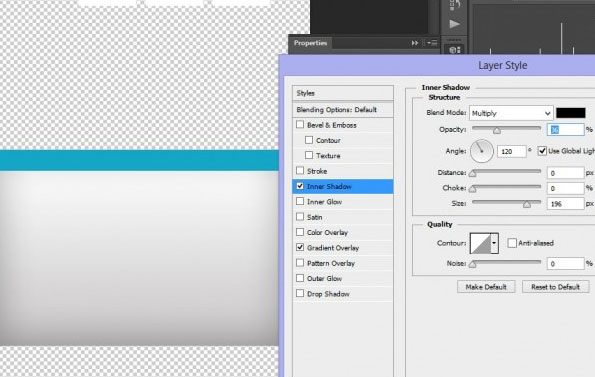Viewport: 595px width, 377px height.
Task: Collapse the Properties panel with double arrows
Action: (415, 43)
